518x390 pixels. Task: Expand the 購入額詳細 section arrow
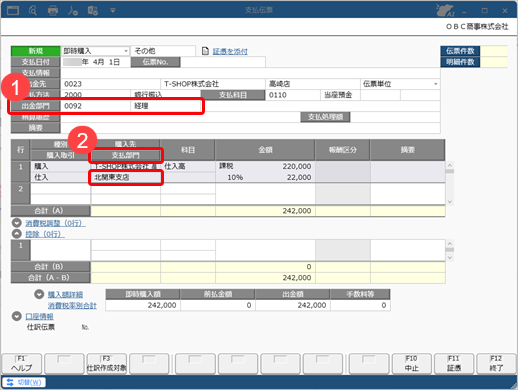[39, 294]
